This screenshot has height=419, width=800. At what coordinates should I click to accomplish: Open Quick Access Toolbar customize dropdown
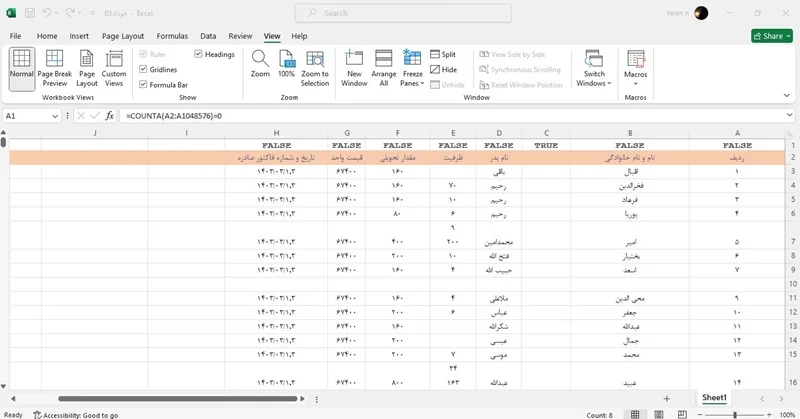(92, 13)
